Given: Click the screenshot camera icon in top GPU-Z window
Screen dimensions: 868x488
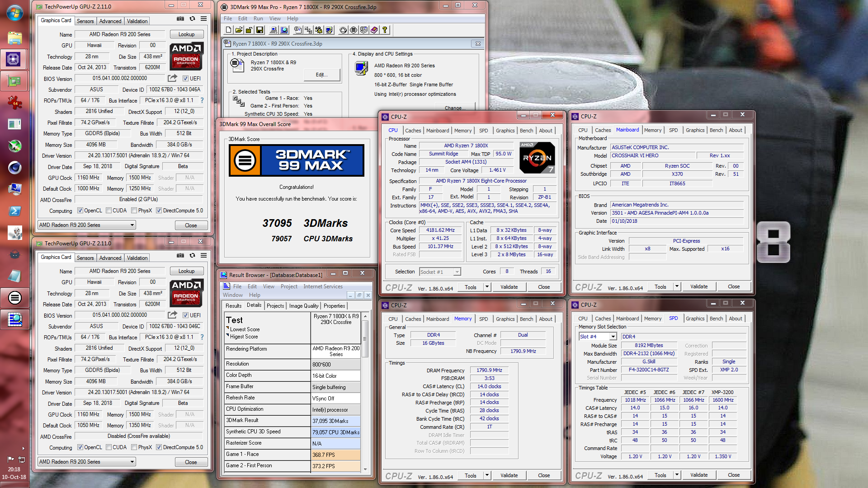Looking at the screenshot, I should pos(180,19).
